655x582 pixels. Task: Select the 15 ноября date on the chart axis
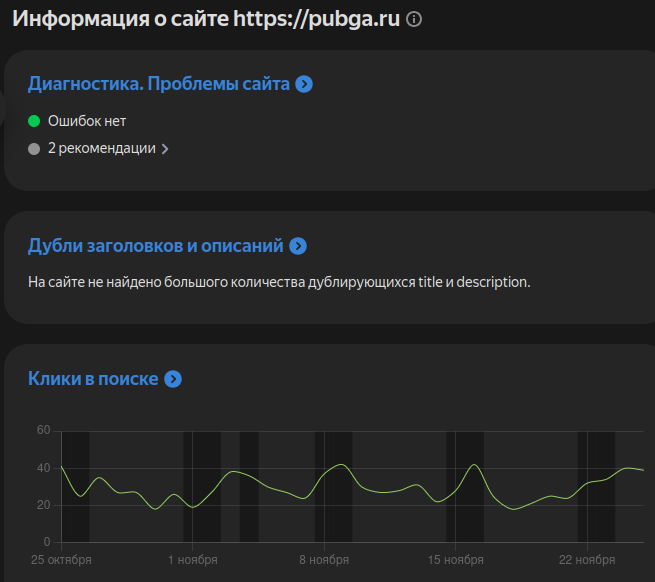click(455, 559)
